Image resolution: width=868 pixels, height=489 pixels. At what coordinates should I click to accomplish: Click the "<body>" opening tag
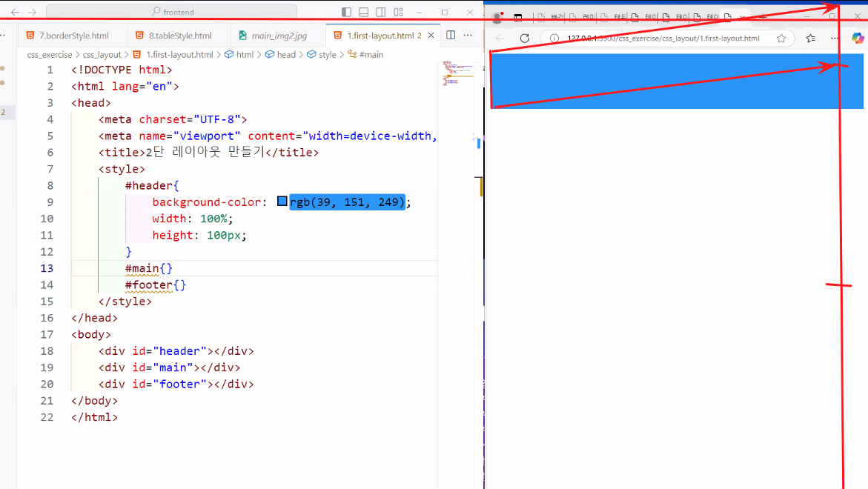[91, 335]
